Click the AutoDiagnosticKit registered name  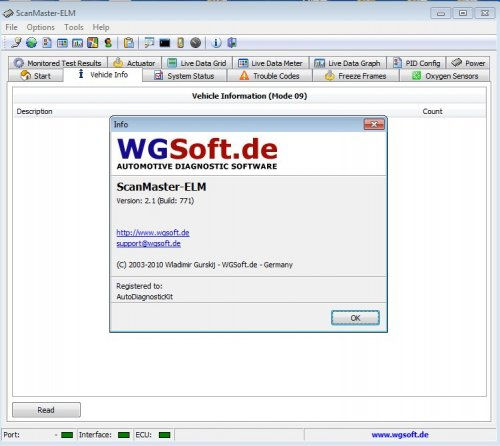(x=144, y=297)
